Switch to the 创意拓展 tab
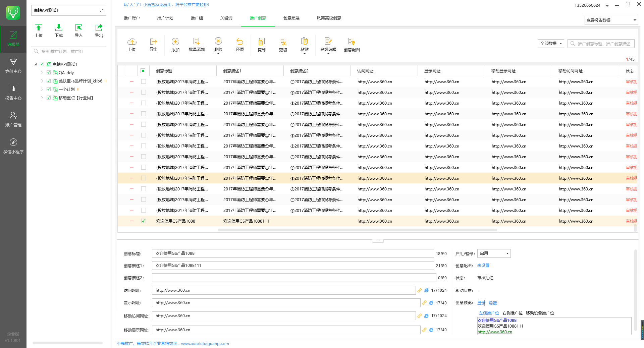This screenshot has width=644, height=348. point(291,18)
